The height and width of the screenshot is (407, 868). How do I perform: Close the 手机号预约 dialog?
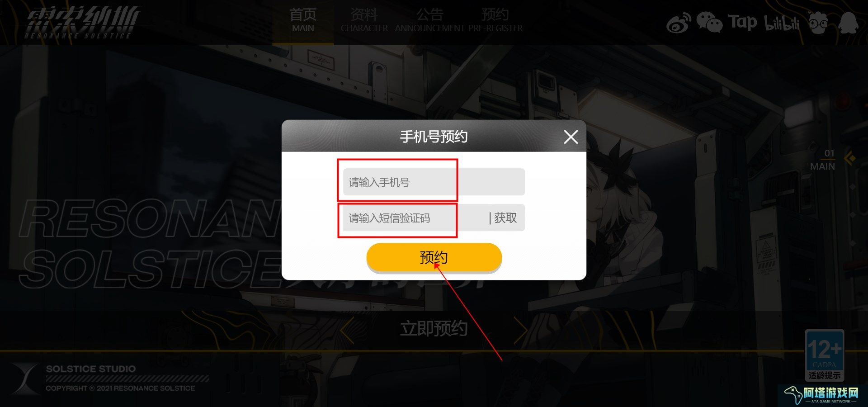click(x=571, y=137)
